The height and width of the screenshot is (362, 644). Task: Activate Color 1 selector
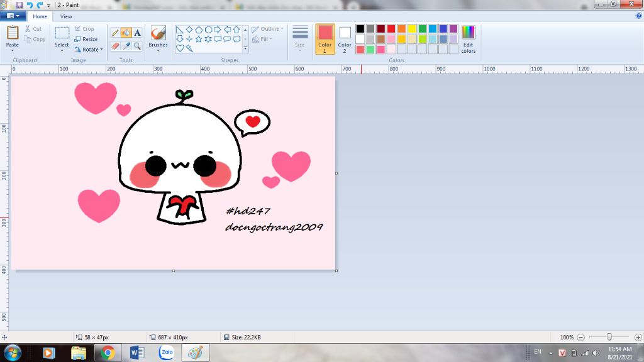click(x=325, y=39)
